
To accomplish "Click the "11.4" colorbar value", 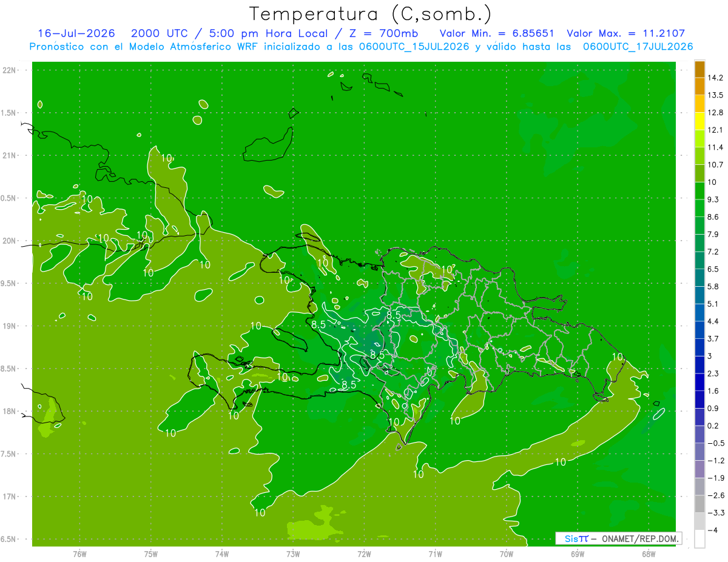I will 715,147.
